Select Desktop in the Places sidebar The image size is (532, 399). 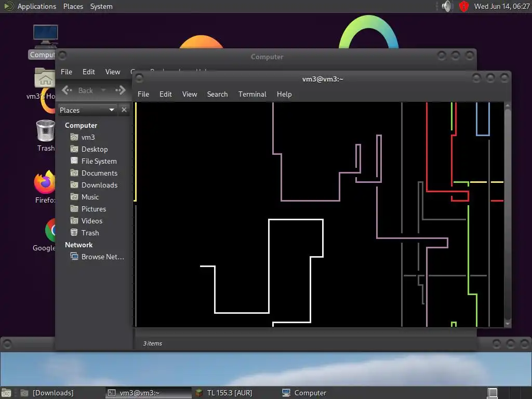(95, 149)
